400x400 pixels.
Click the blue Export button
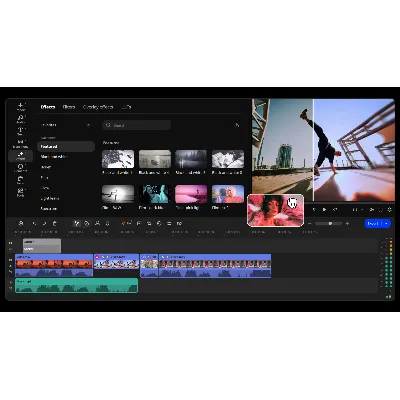(x=373, y=224)
